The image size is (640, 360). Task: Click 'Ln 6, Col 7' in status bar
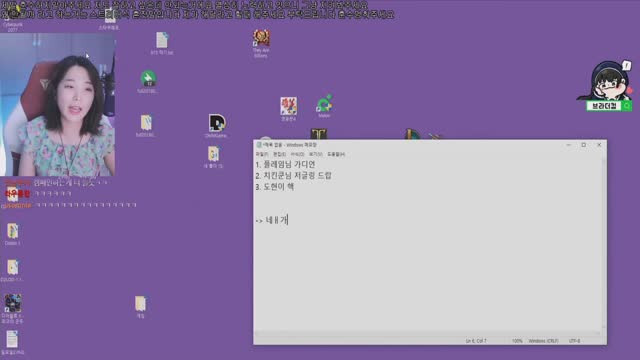(476, 341)
